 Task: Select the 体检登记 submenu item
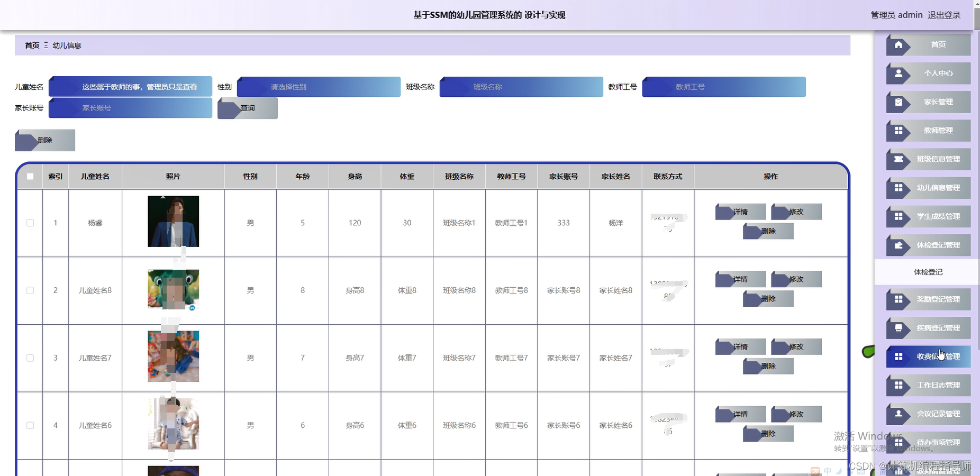pyautogui.click(x=928, y=272)
